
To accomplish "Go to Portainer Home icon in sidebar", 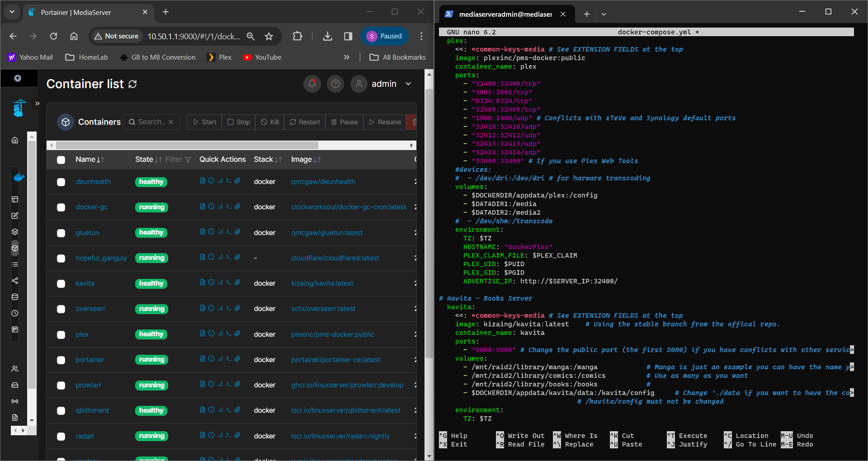I will (15, 140).
